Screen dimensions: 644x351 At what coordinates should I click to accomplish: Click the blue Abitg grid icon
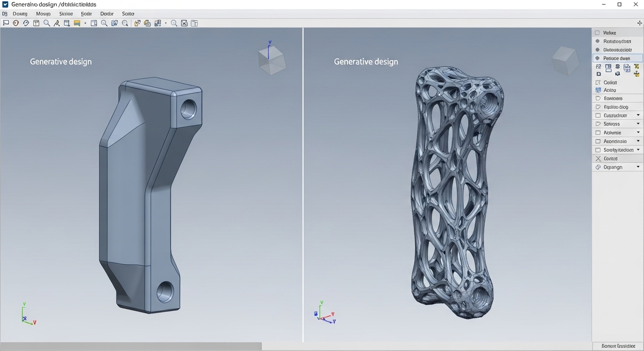[x=598, y=90]
